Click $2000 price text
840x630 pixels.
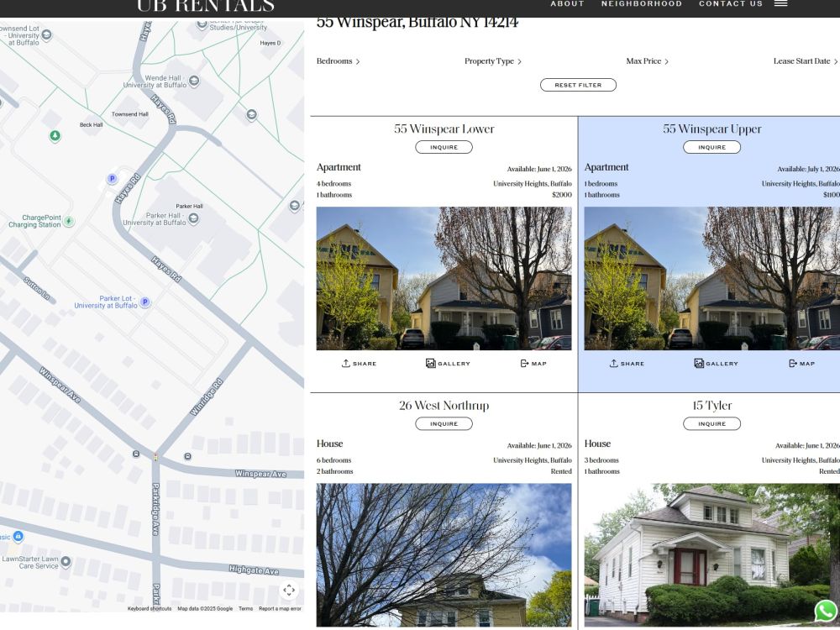[562, 195]
